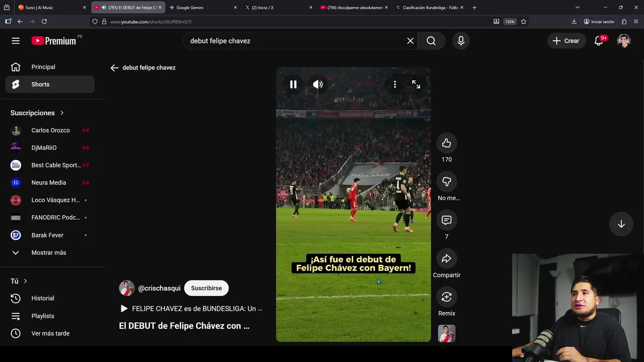Image resolution: width=644 pixels, height=362 pixels.
Task: Click the browser back arrow
Action: pos(20,22)
